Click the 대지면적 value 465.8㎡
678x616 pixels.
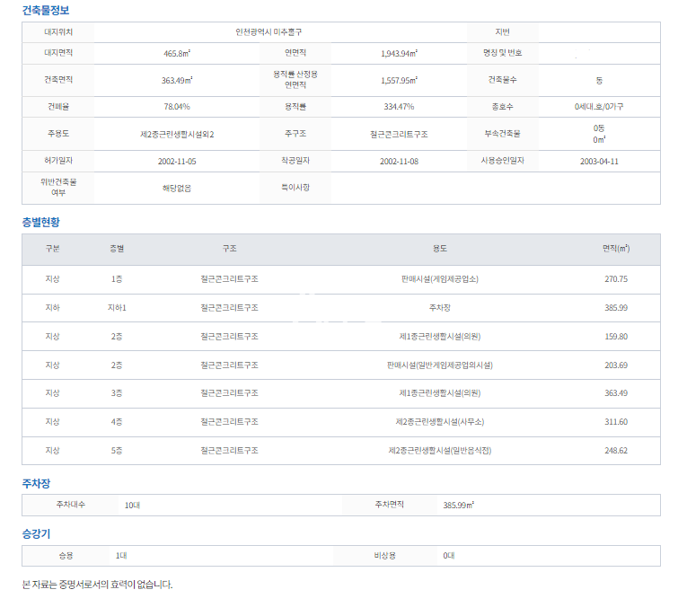(176, 53)
